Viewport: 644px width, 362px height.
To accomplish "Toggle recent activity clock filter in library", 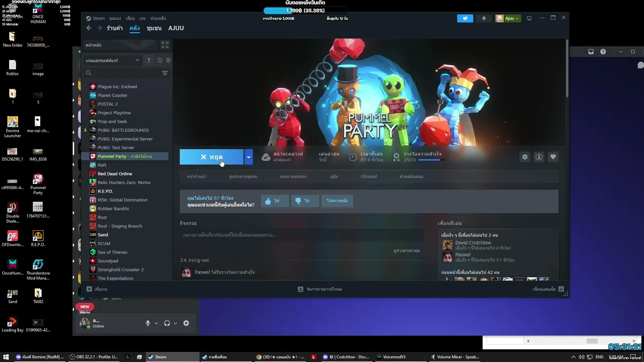I will point(159,60).
